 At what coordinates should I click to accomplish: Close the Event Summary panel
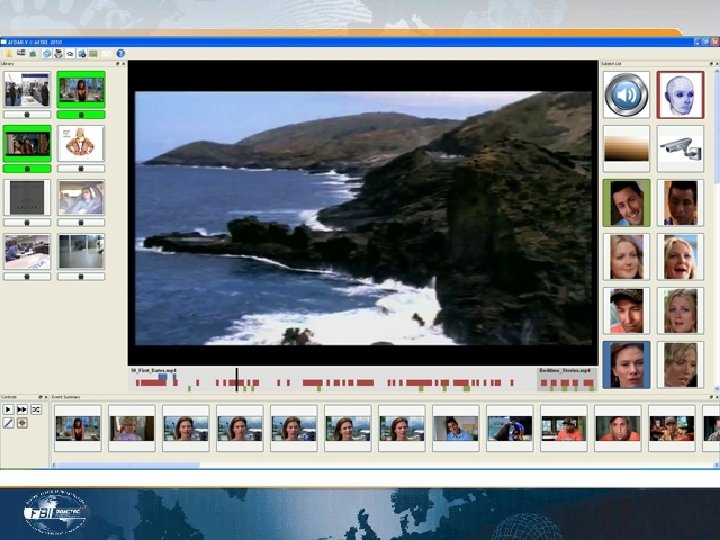point(717,397)
